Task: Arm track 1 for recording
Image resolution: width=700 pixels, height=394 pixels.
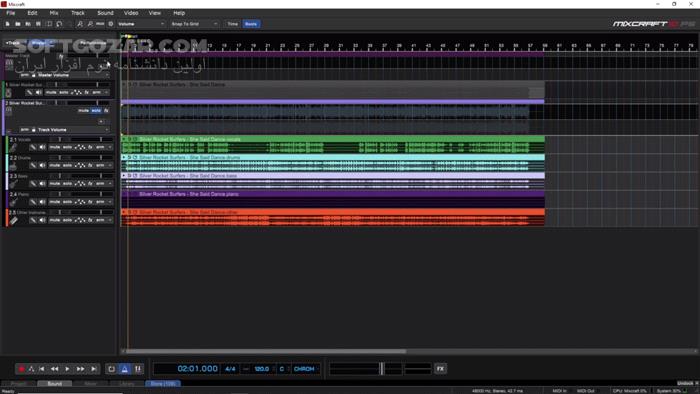Action: coord(96,92)
